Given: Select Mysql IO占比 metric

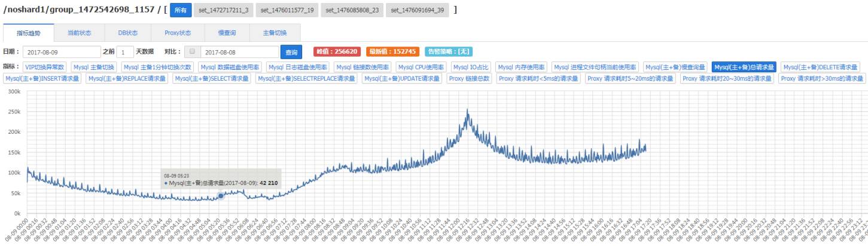Looking at the screenshot, I should 471,67.
